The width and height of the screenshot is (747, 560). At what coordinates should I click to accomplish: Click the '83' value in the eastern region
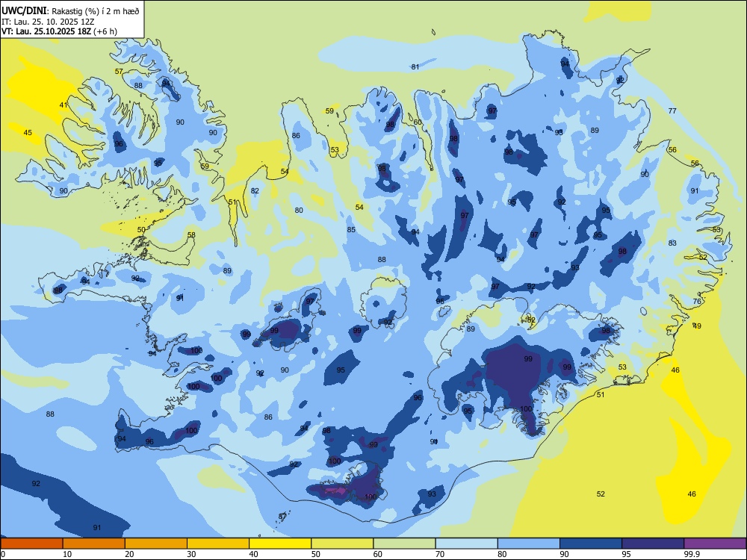point(672,243)
